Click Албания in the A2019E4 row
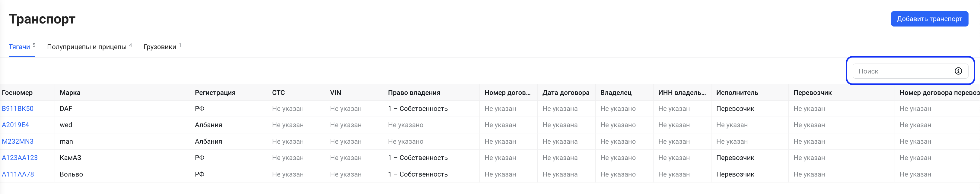980x194 pixels. coord(208,125)
